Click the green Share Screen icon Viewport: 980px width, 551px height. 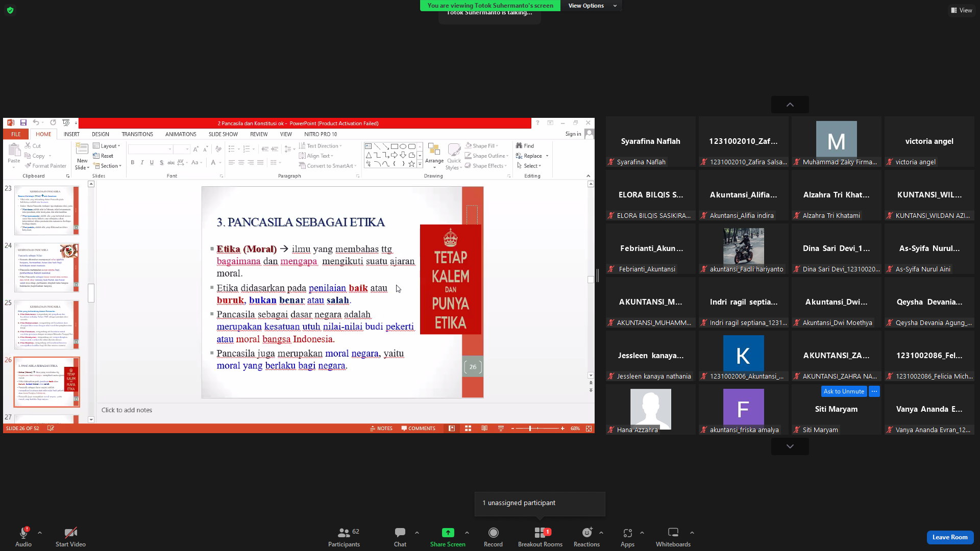pyautogui.click(x=448, y=533)
